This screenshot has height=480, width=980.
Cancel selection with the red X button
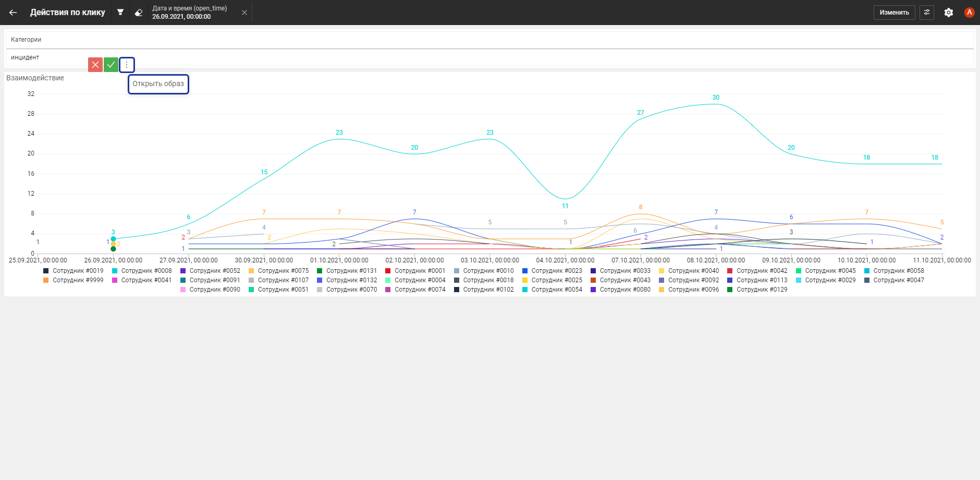pos(95,65)
